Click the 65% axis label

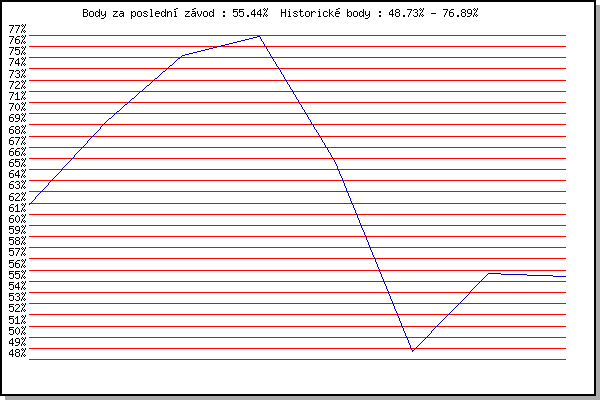tap(17, 163)
